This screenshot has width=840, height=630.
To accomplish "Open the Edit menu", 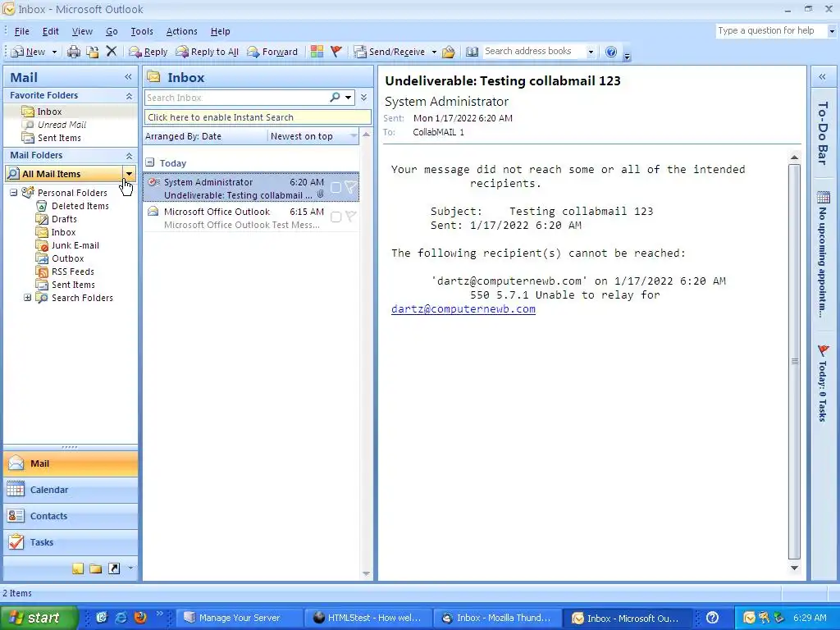I will pyautogui.click(x=50, y=31).
